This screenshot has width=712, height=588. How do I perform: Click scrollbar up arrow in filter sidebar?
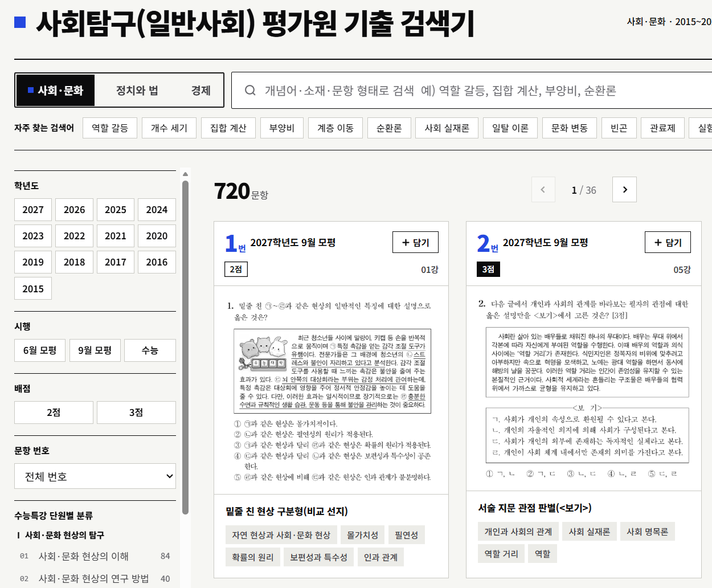(x=185, y=174)
